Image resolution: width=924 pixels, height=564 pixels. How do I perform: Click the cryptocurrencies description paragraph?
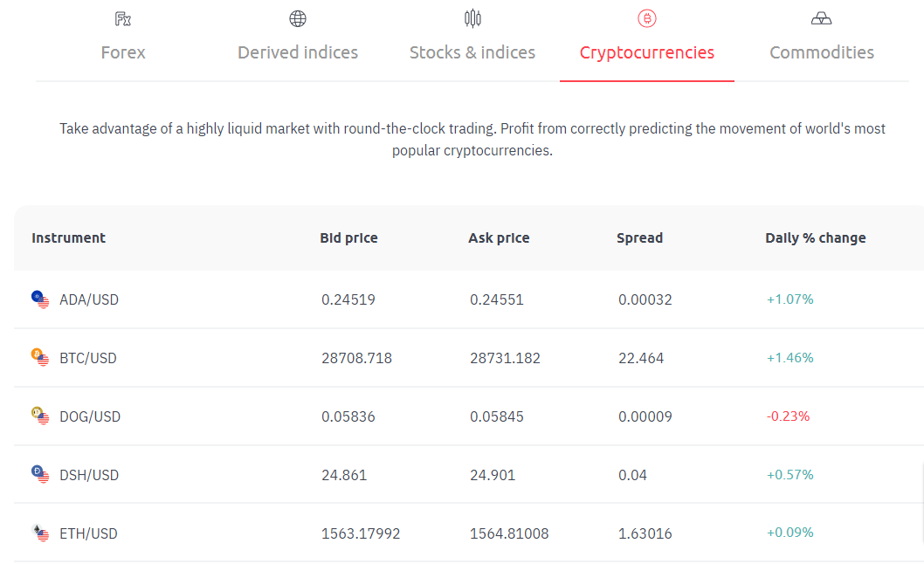(472, 139)
